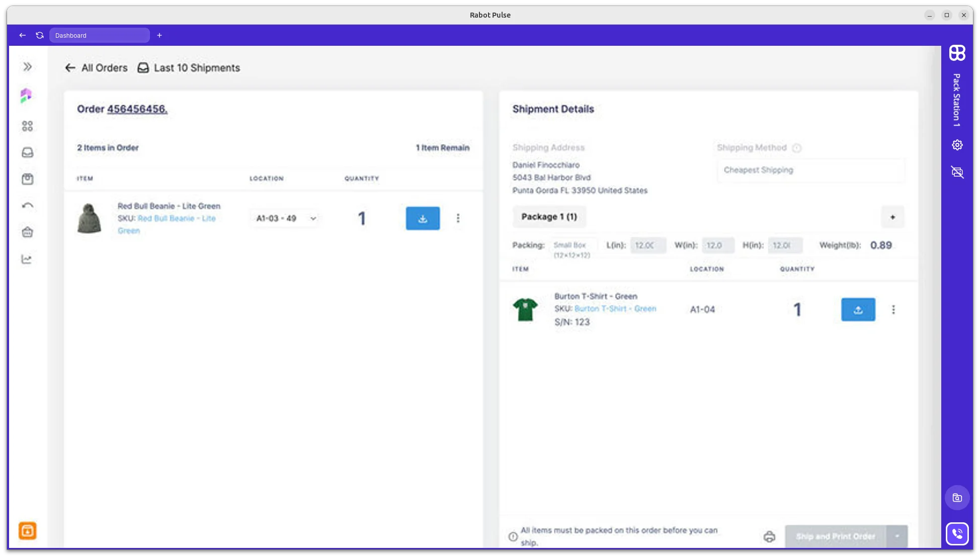The height and width of the screenshot is (558, 980).
Task: Open the Ship and Print Order dropdown arrow
Action: pos(896,536)
